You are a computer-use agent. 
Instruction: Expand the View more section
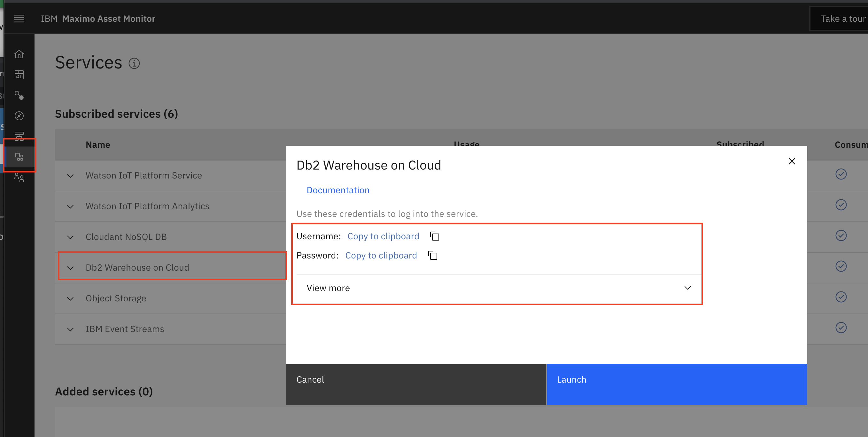click(x=499, y=288)
